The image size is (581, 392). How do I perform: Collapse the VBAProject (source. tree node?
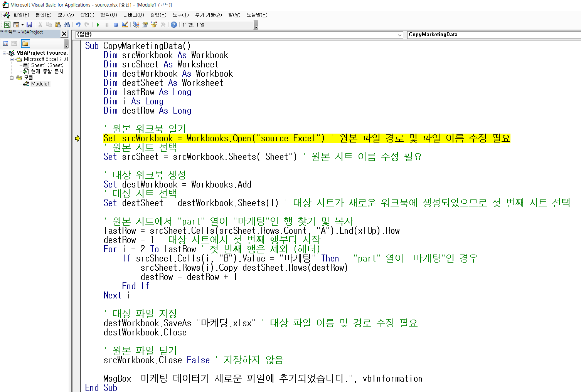5,53
